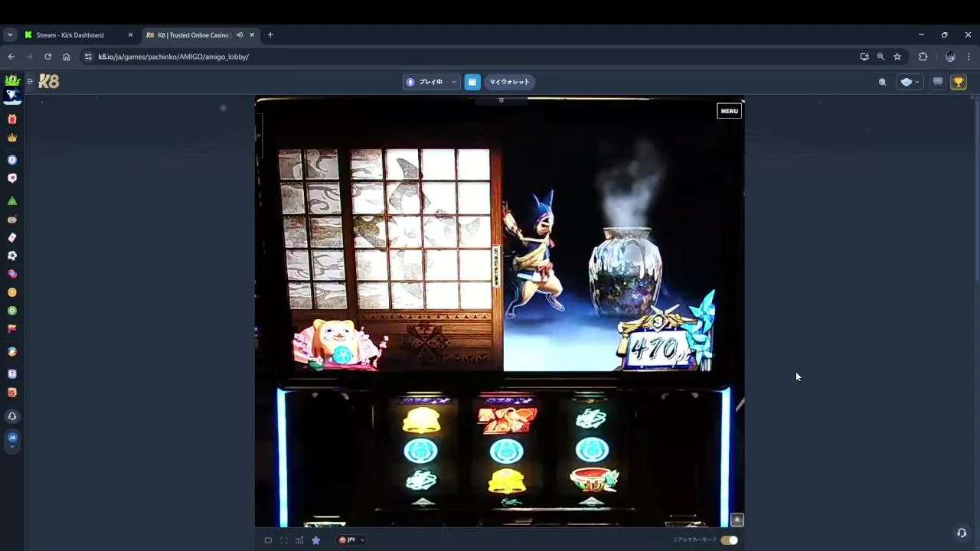Open the green triangle icon in sidebar
Image resolution: width=980 pixels, height=551 pixels.
coord(11,201)
